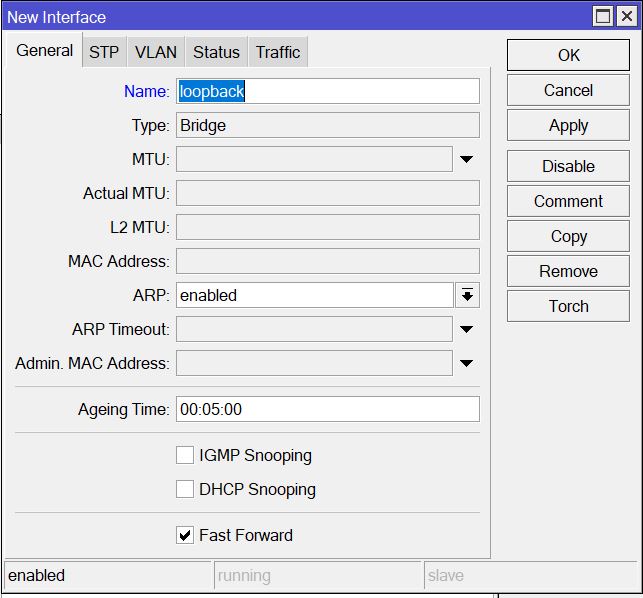Copy the interface
The height and width of the screenshot is (598, 643).
coord(568,236)
